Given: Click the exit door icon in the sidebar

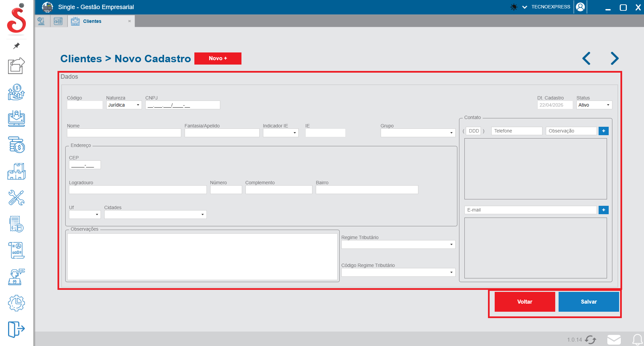Looking at the screenshot, I should [16, 329].
